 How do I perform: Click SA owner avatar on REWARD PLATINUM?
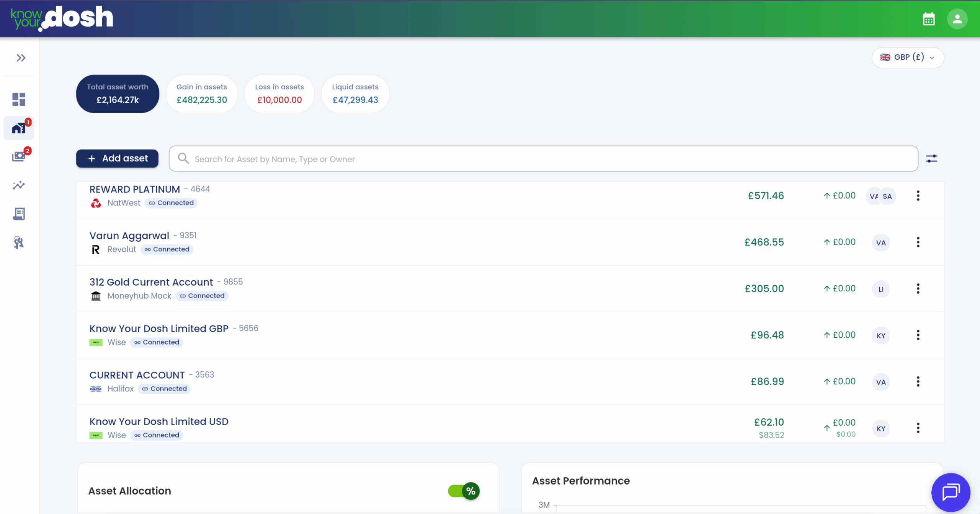pos(887,196)
